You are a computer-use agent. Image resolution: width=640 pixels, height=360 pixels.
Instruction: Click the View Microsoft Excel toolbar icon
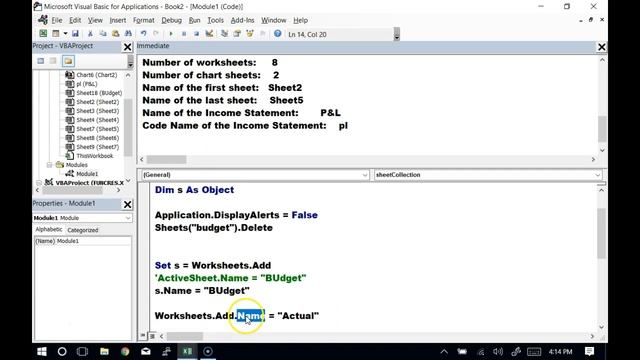click(x=43, y=34)
